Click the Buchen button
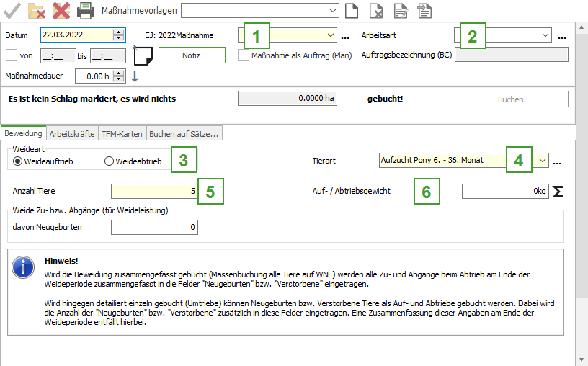Image resolution: width=588 pixels, height=366 pixels. pos(511,99)
